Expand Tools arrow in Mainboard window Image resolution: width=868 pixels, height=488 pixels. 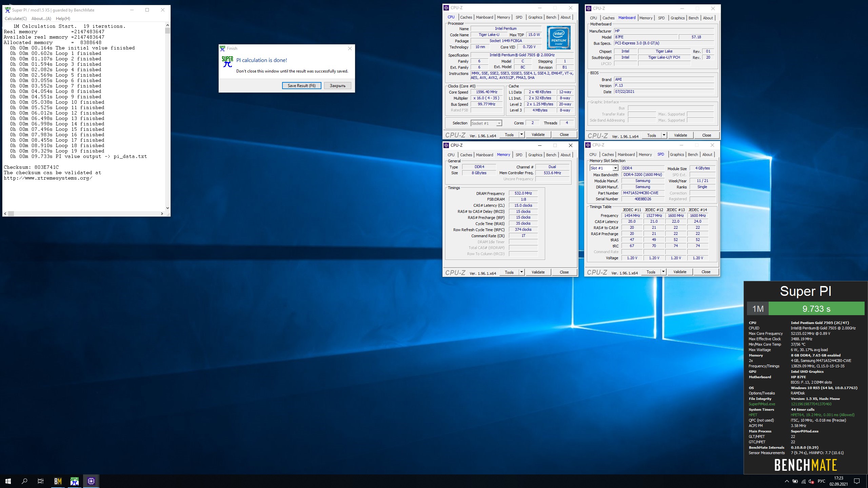(x=664, y=136)
